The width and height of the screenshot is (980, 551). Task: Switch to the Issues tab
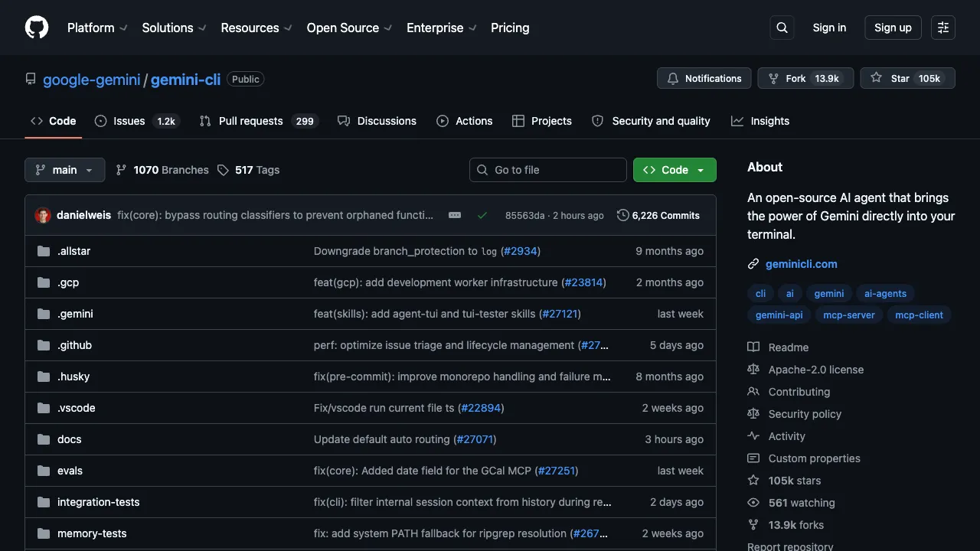(x=136, y=121)
